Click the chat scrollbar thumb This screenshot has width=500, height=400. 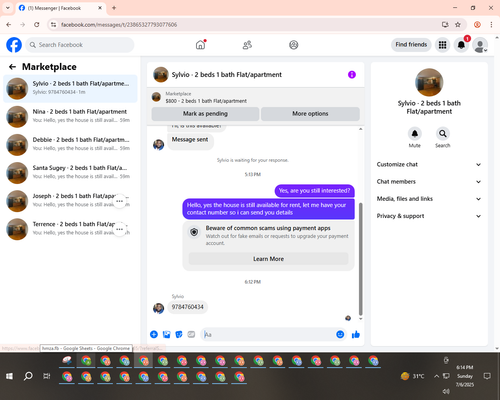point(360,259)
